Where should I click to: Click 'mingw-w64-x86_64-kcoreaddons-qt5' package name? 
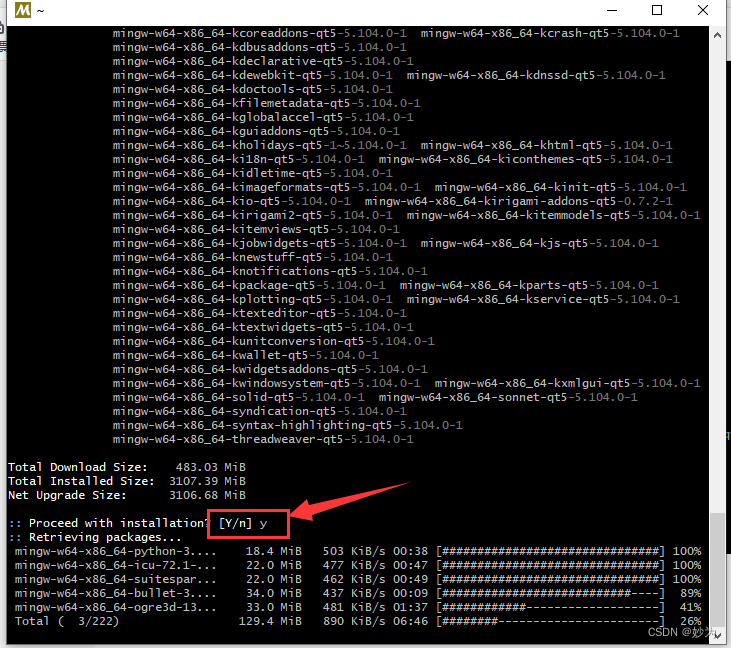click(x=224, y=33)
